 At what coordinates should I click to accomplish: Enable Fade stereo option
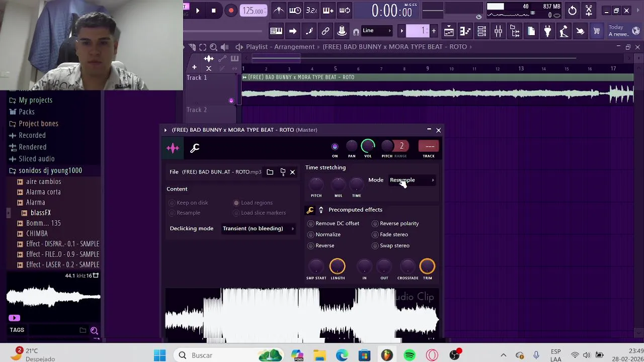coord(390,234)
